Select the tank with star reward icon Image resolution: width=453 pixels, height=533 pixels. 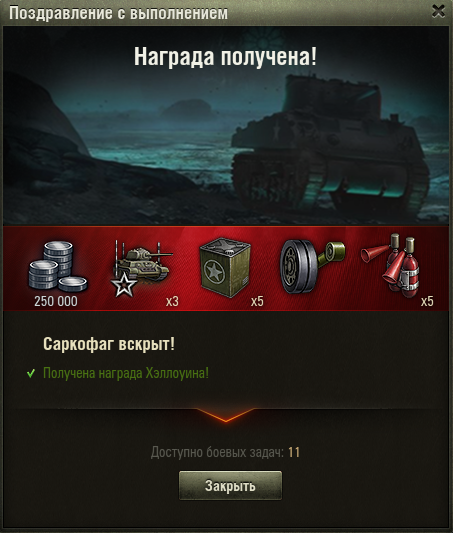click(x=141, y=268)
